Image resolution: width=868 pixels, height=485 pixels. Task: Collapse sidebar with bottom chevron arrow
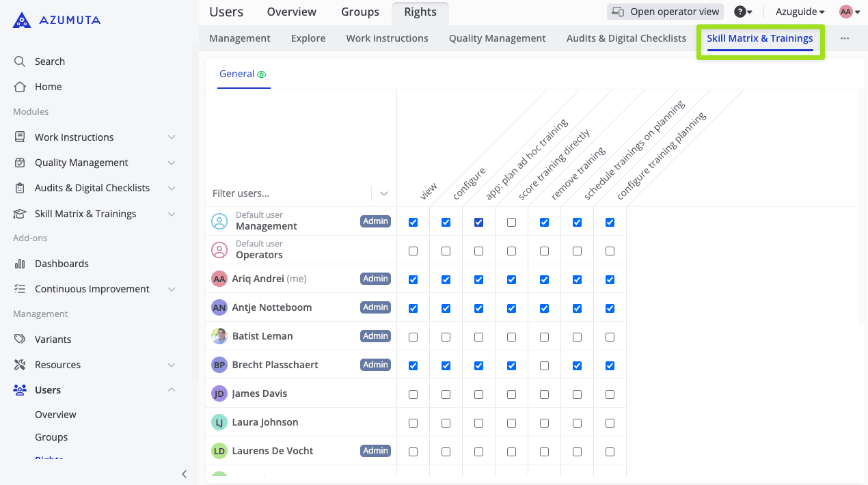pyautogui.click(x=184, y=474)
